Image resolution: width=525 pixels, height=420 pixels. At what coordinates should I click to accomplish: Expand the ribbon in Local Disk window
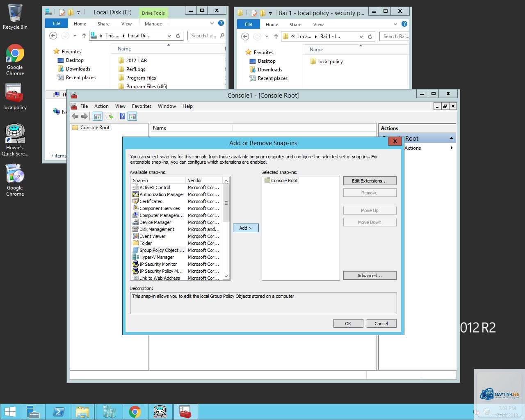pos(212,23)
